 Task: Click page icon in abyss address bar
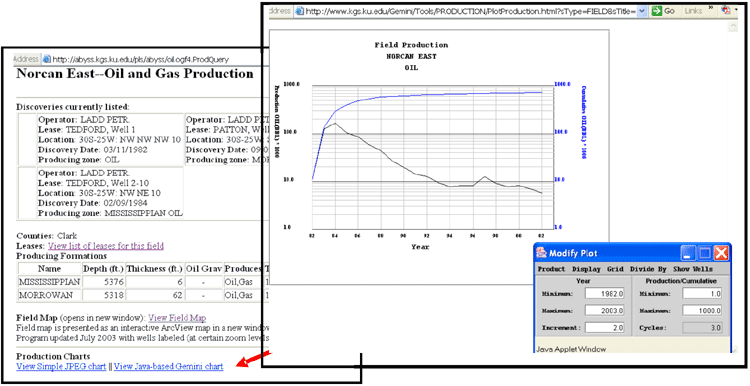47,59
